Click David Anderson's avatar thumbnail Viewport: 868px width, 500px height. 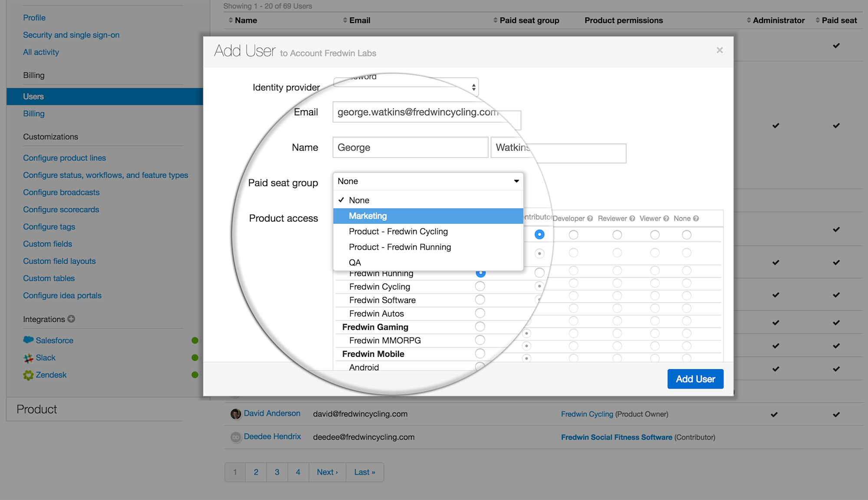pyautogui.click(x=235, y=414)
